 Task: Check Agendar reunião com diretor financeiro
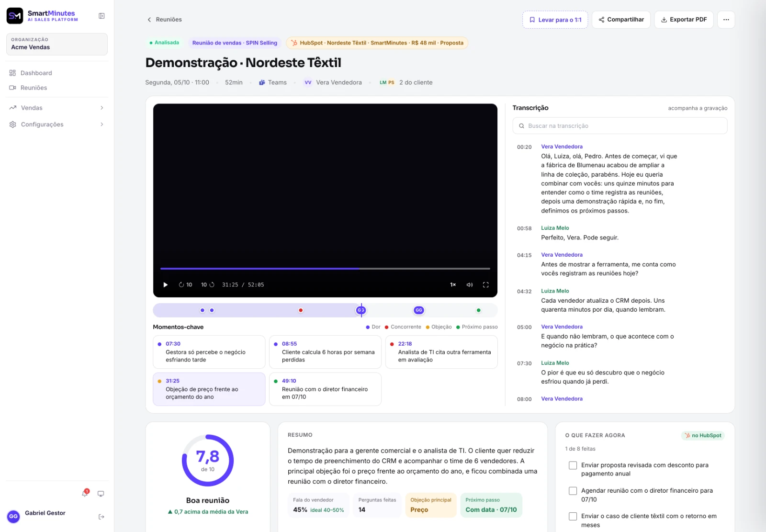click(x=573, y=491)
